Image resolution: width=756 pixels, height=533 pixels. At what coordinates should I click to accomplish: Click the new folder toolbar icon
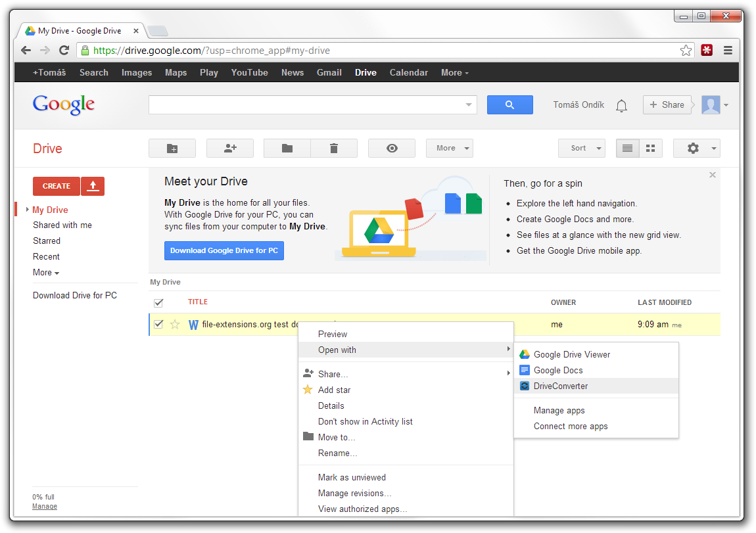(172, 149)
